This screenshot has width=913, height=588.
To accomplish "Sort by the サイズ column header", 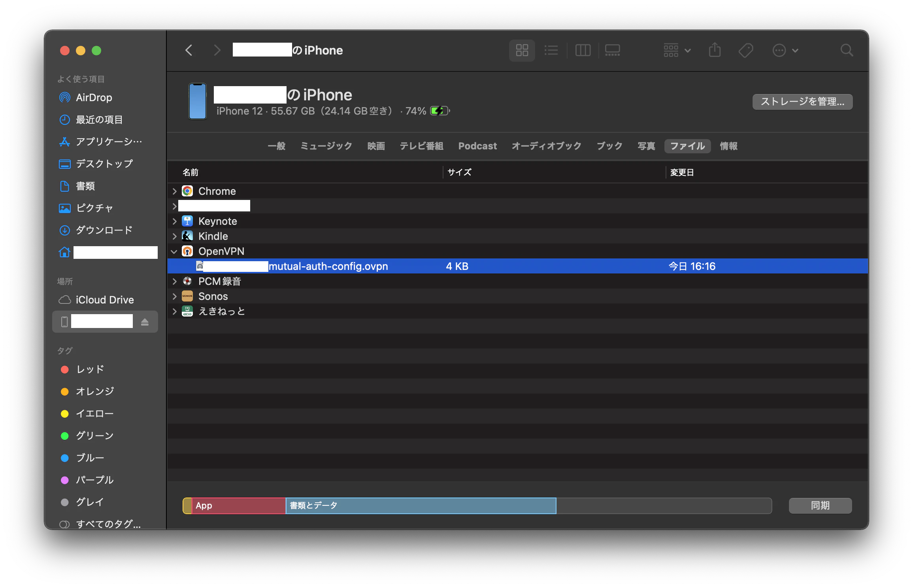I will click(x=459, y=172).
